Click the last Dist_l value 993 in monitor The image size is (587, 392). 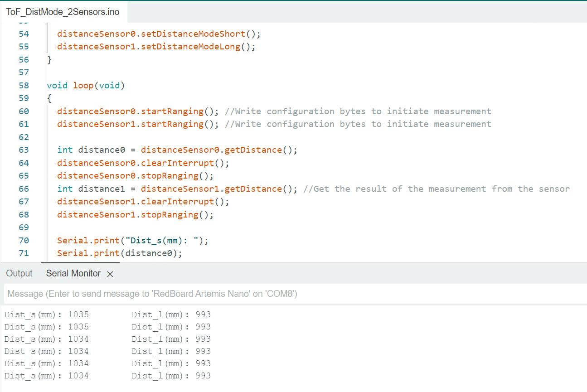(x=203, y=376)
